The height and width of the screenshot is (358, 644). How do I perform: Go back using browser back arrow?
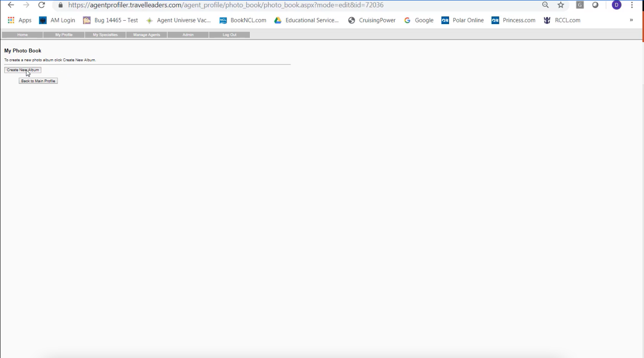(11, 5)
